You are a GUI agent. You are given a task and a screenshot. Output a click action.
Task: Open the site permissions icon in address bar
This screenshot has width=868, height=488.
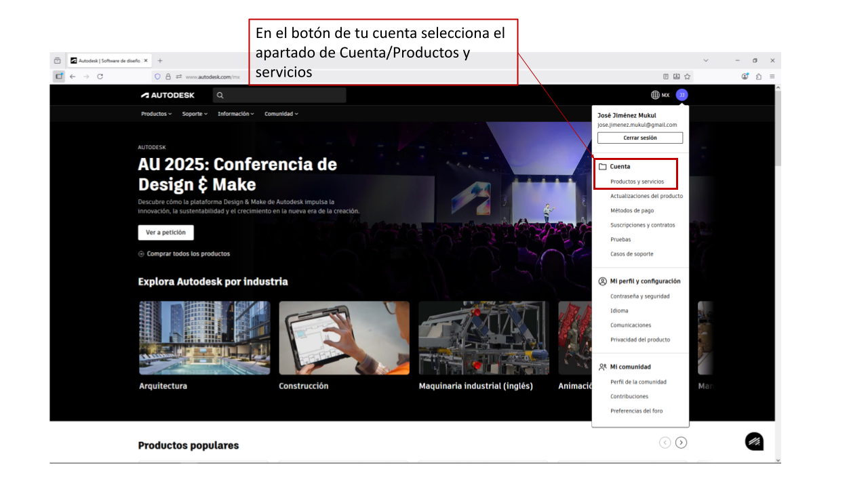(179, 77)
